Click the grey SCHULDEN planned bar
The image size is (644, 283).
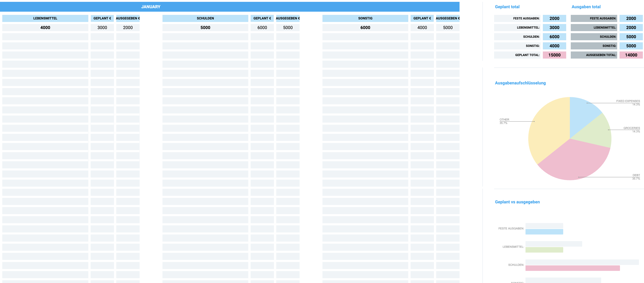coord(582,262)
